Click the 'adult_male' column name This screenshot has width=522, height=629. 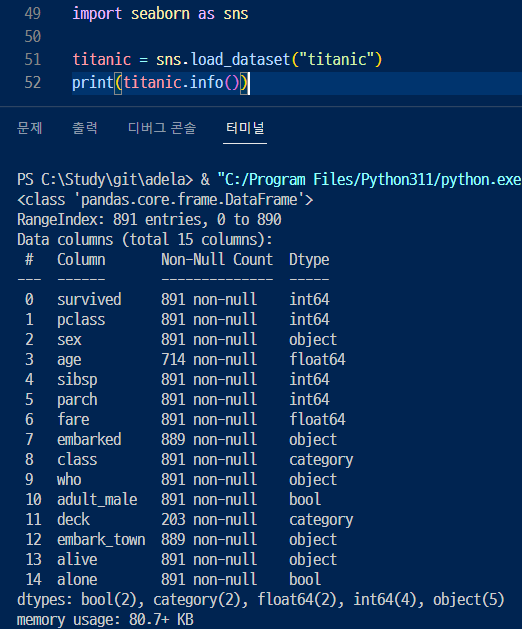[97, 500]
